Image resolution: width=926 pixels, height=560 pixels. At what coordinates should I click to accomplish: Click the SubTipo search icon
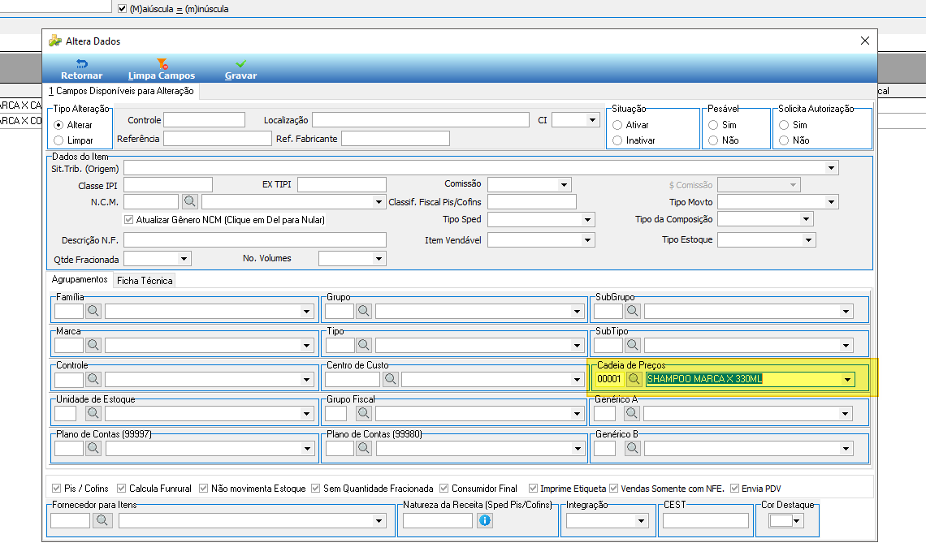click(633, 345)
